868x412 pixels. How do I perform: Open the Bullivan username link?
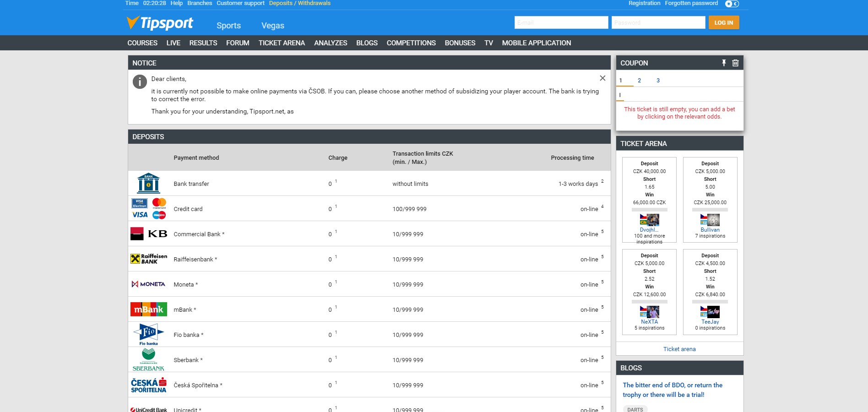[710, 230]
